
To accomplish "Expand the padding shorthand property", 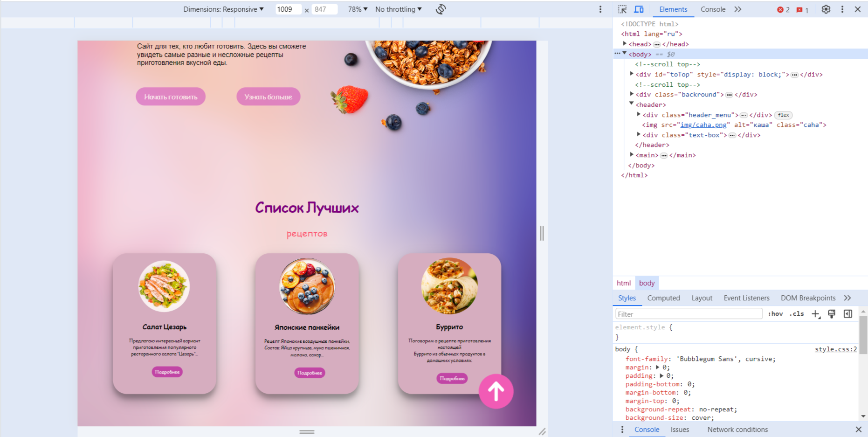I will click(x=661, y=376).
